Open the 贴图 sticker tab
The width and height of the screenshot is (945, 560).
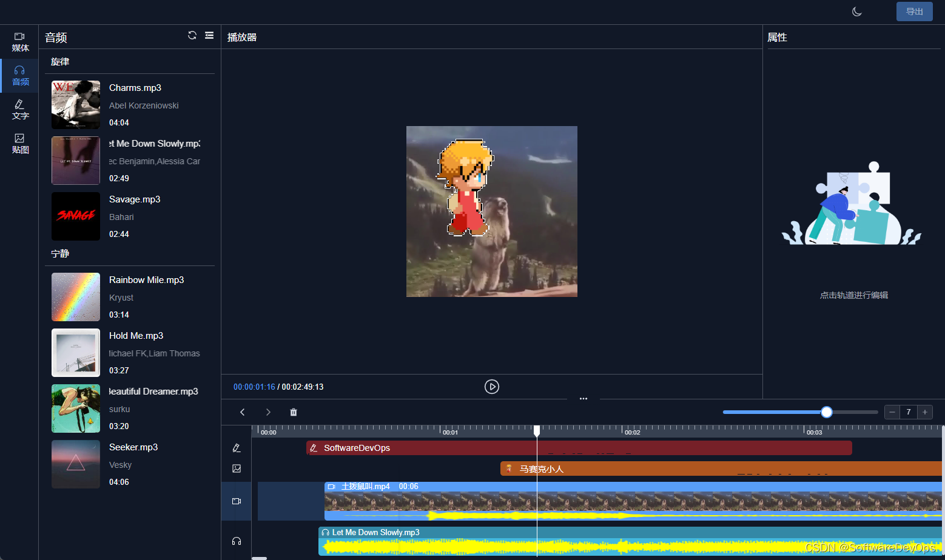coord(20,144)
